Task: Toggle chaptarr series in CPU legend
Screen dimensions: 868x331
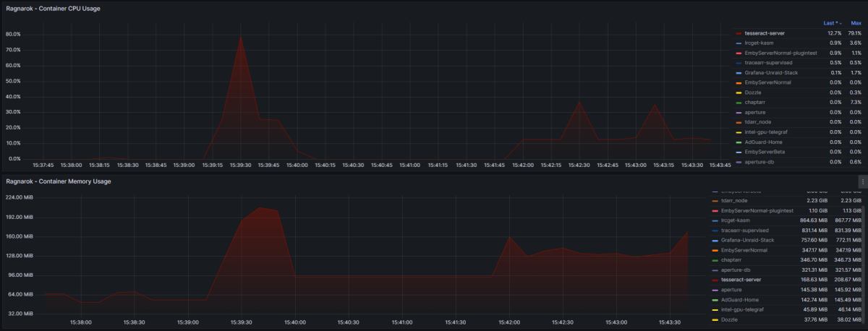Action: pos(755,103)
